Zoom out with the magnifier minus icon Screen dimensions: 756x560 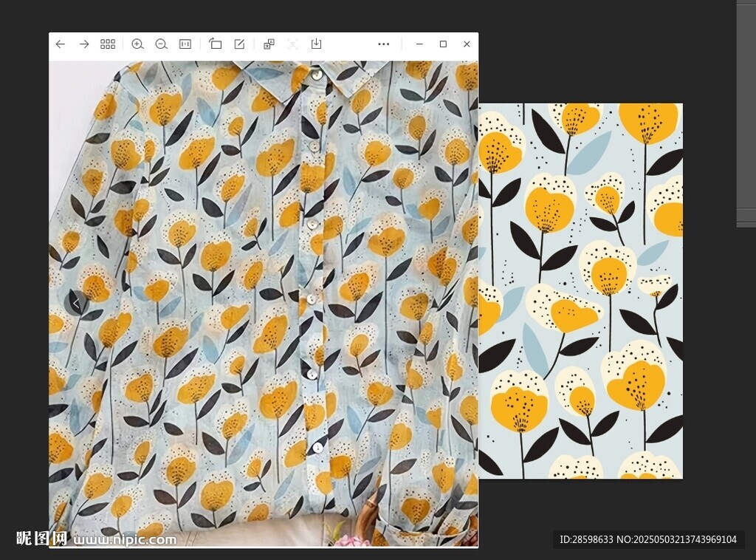tap(161, 44)
